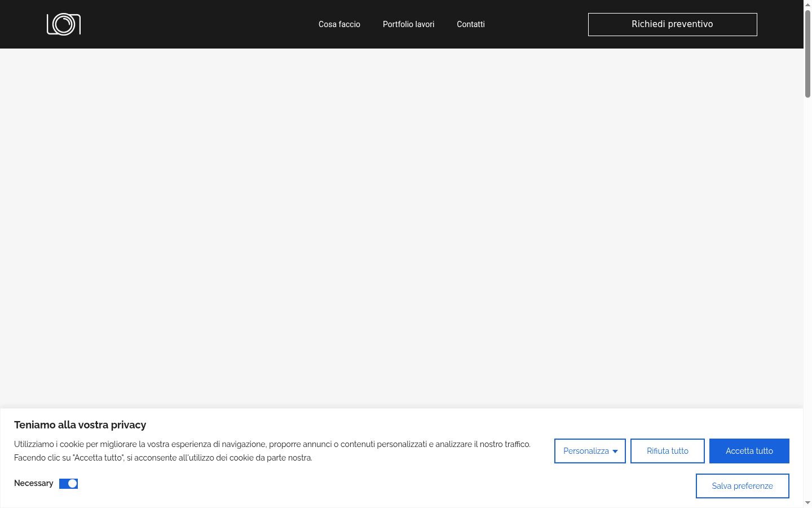This screenshot has height=508, width=812.
Task: Save cookie choices with Salva preferenze
Action: point(743,486)
